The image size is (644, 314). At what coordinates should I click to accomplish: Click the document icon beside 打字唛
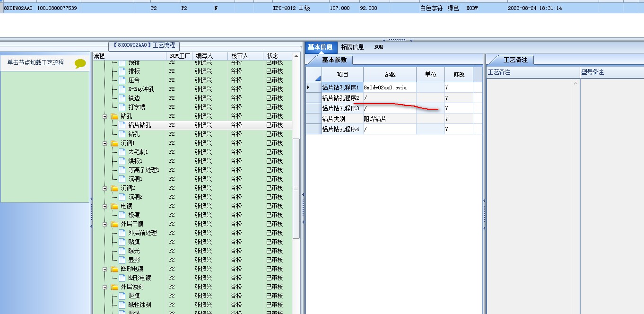122,107
